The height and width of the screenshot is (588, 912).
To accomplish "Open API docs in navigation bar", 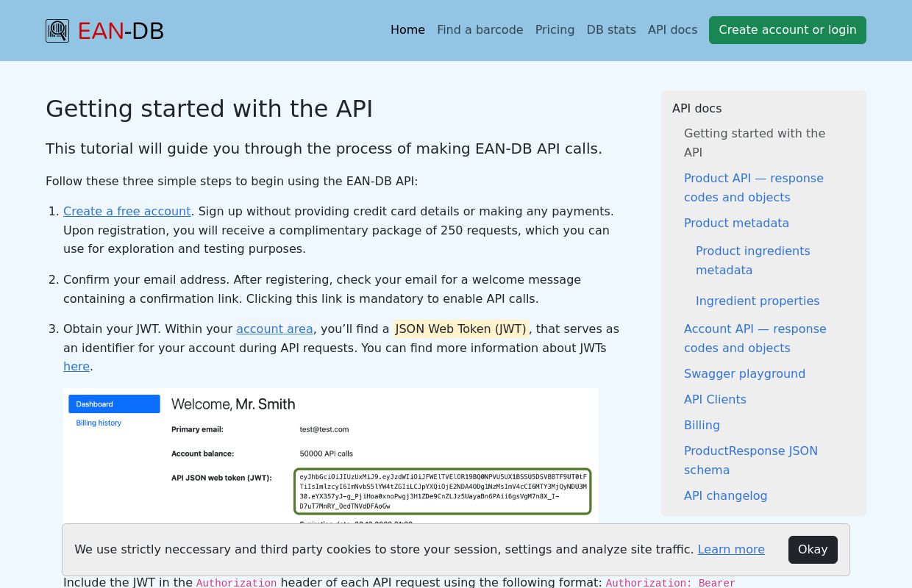I will 672,30.
